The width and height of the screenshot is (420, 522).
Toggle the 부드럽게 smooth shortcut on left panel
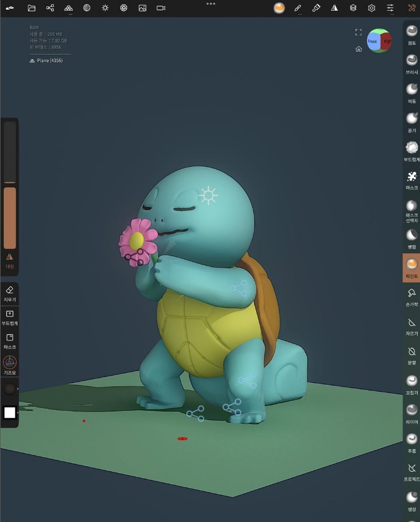[10, 318]
